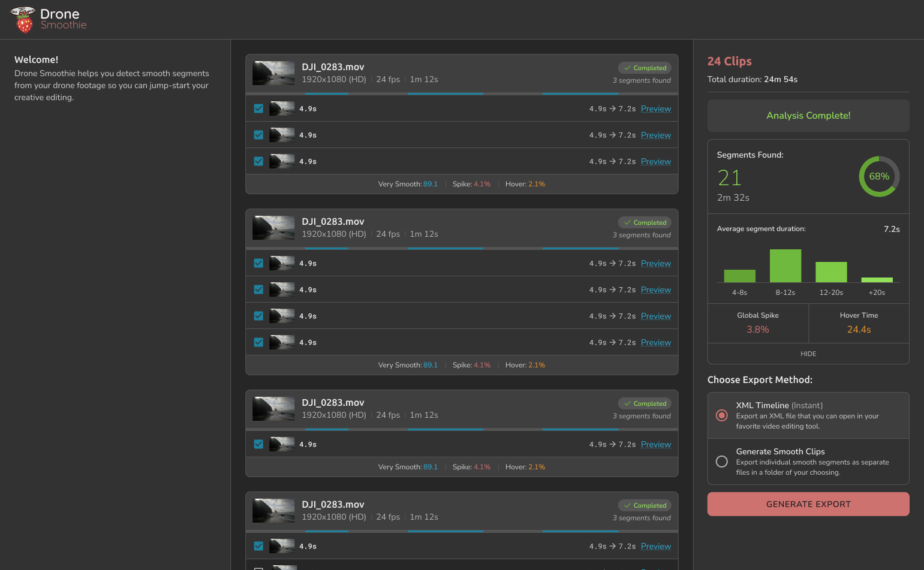Click the Completed badge on the first file card
Screen dimensions: 924x570
645,68
